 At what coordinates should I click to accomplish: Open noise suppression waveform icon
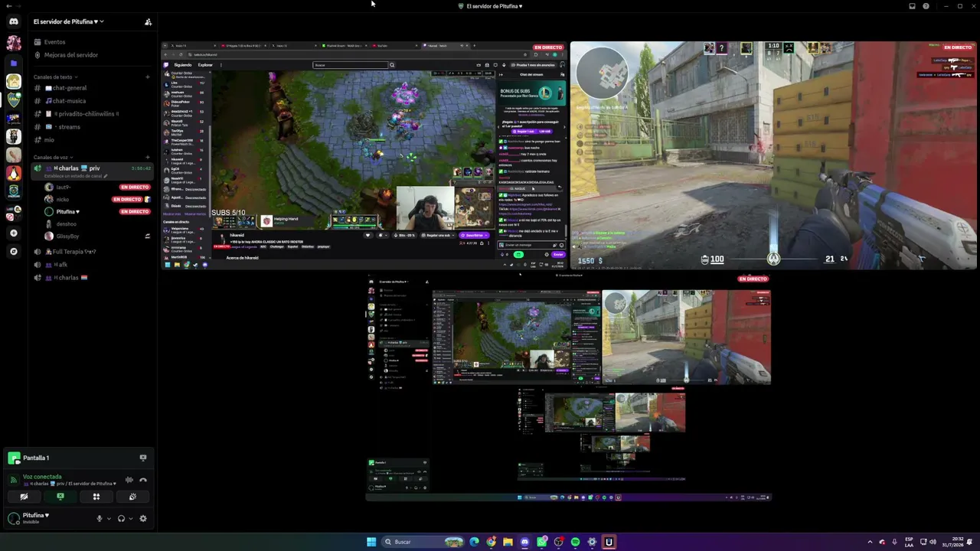pos(129,480)
